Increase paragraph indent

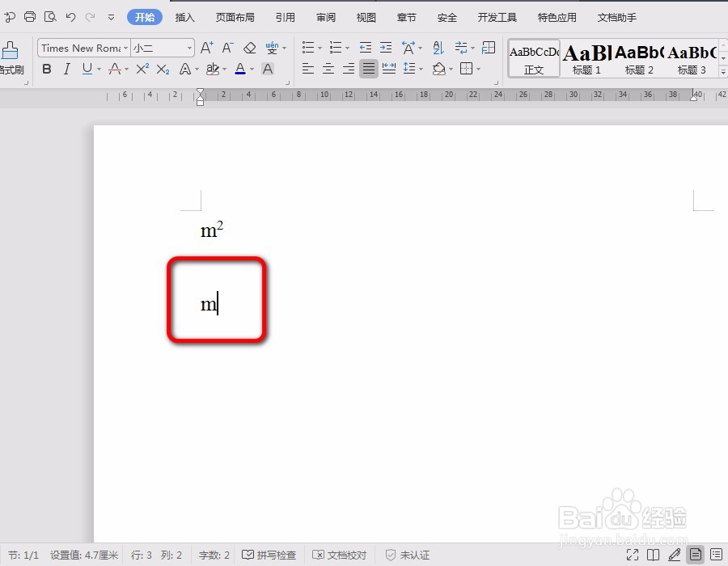[386, 48]
